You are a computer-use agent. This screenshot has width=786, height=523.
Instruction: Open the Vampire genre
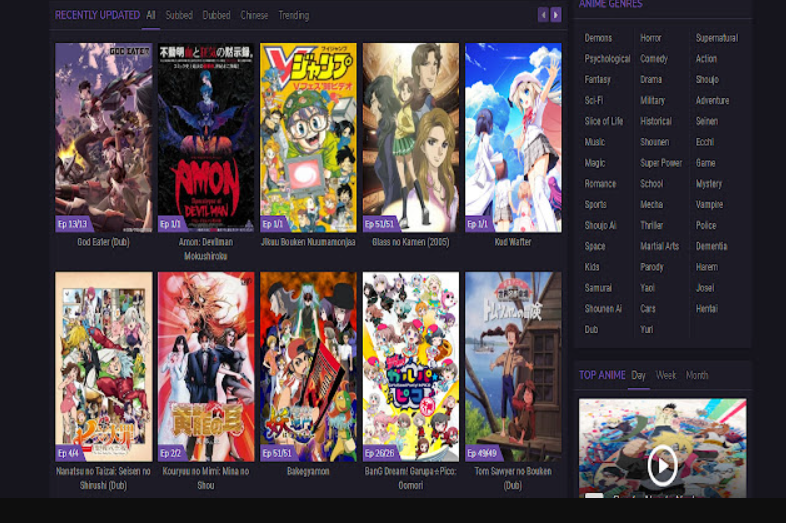[709, 205]
